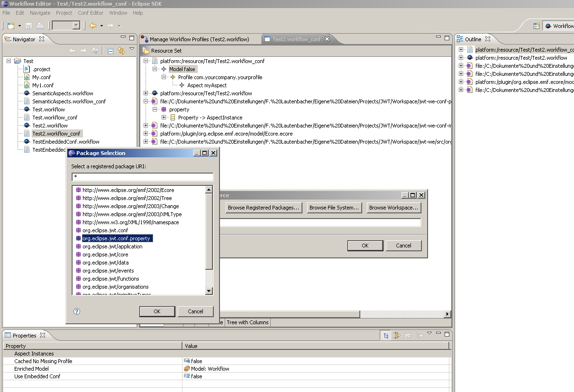Open the Navigate menu
This screenshot has width=574, height=392.
tap(40, 13)
